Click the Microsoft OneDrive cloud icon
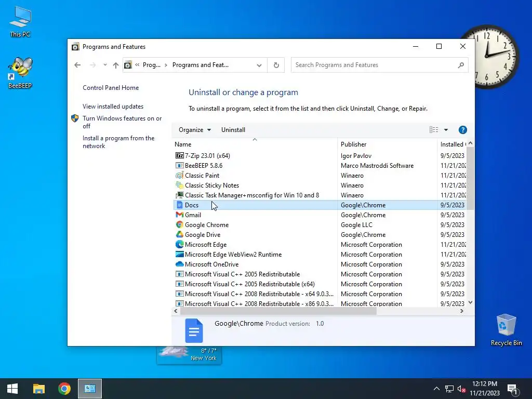The image size is (532, 399). [x=179, y=264]
